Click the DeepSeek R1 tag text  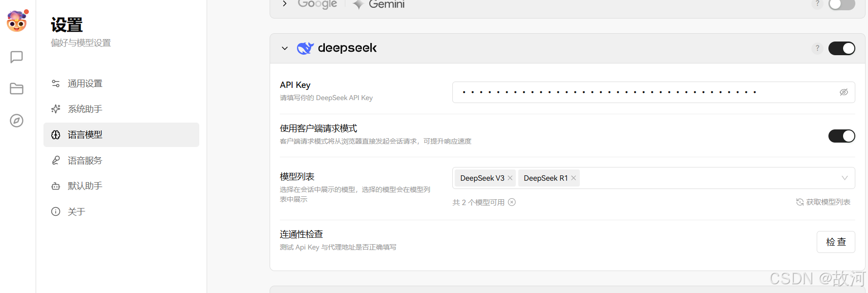tap(546, 178)
